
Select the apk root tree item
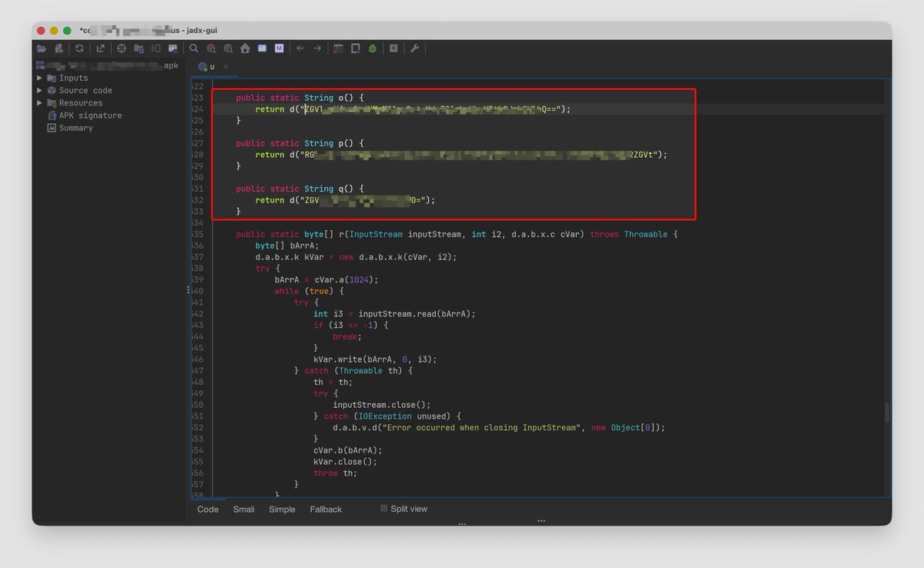tap(106, 65)
